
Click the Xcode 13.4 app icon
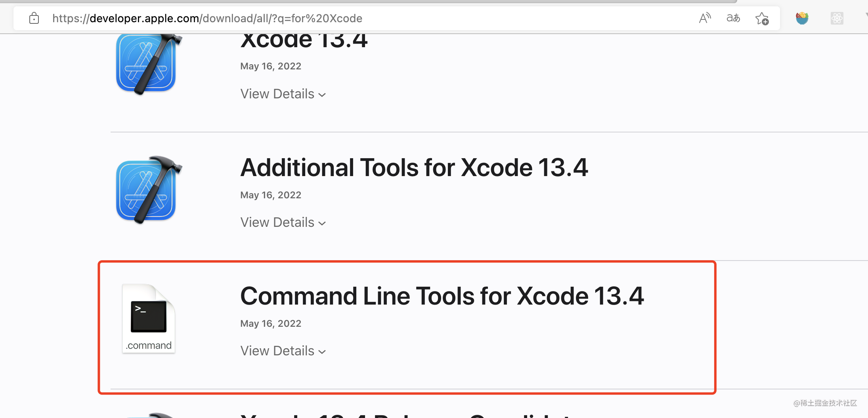point(149,64)
